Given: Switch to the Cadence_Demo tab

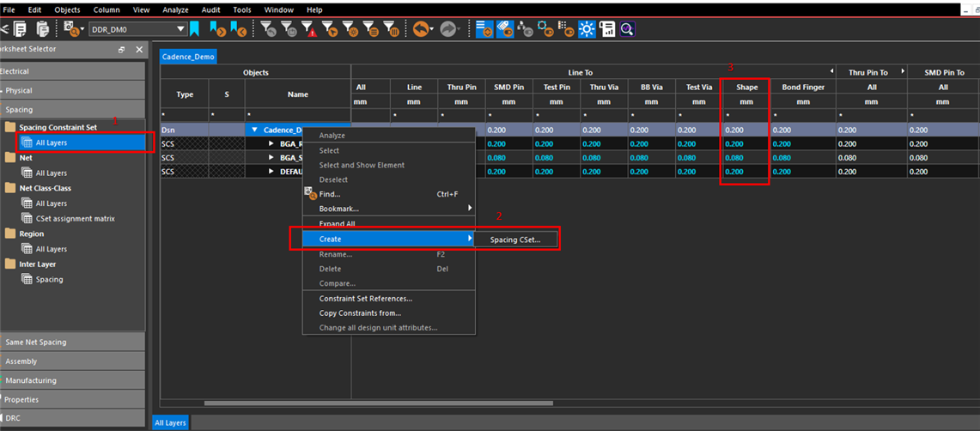Looking at the screenshot, I should [x=188, y=57].
